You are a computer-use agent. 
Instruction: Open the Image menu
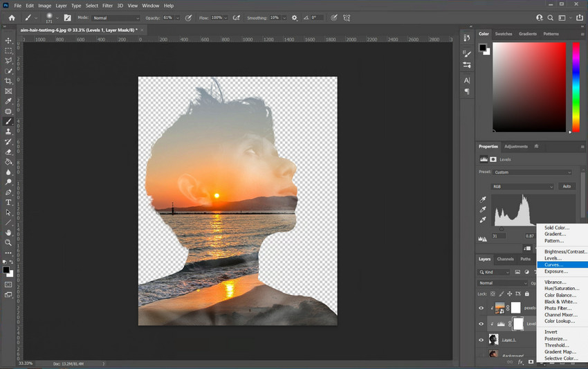coord(45,6)
